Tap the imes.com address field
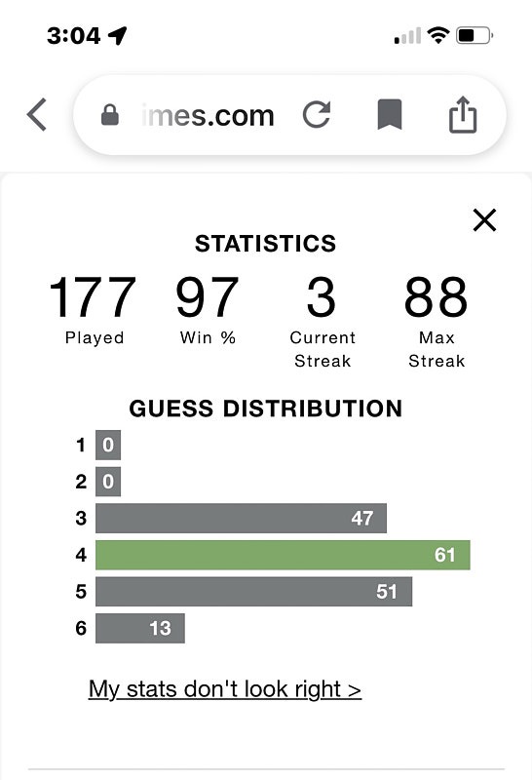532x780 pixels. [x=208, y=115]
